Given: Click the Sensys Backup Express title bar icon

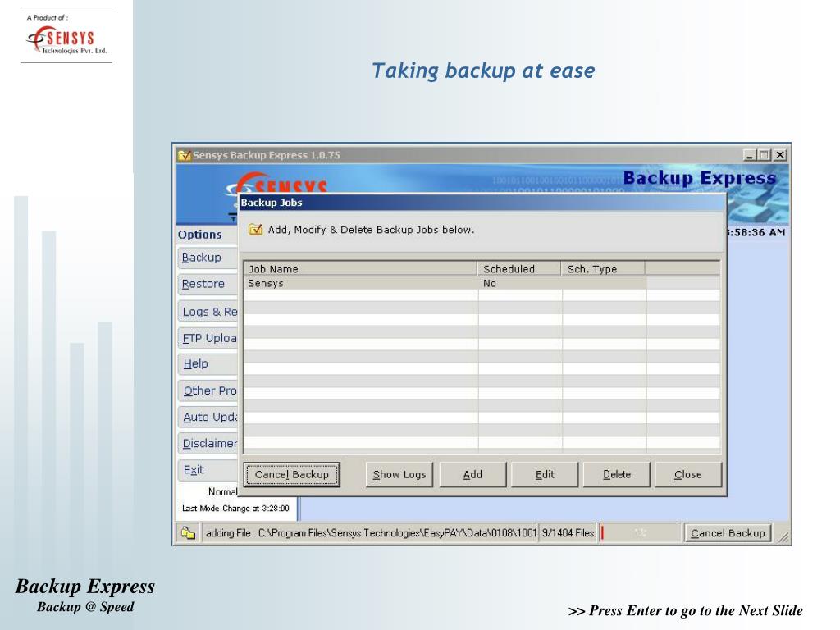Looking at the screenshot, I should click(x=185, y=155).
